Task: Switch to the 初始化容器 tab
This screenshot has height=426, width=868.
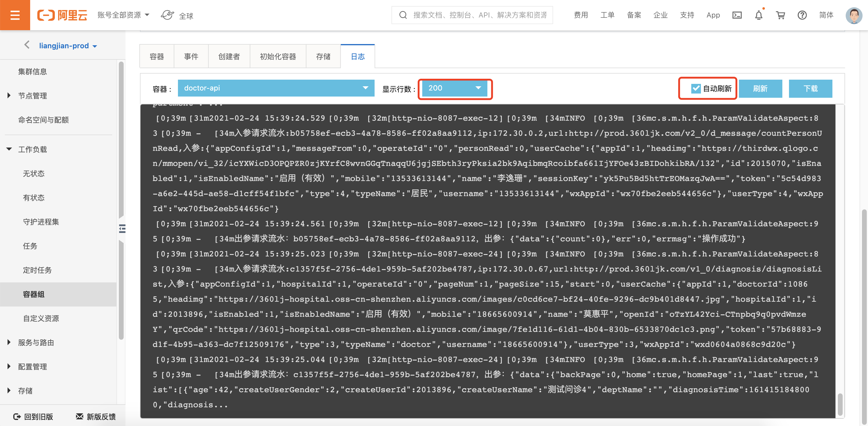Action: pyautogui.click(x=278, y=57)
